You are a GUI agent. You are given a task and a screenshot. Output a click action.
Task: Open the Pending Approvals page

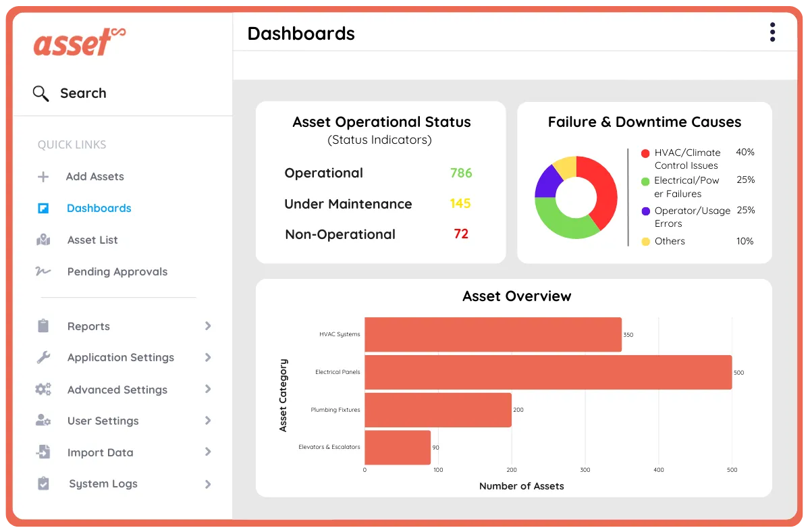pos(117,271)
